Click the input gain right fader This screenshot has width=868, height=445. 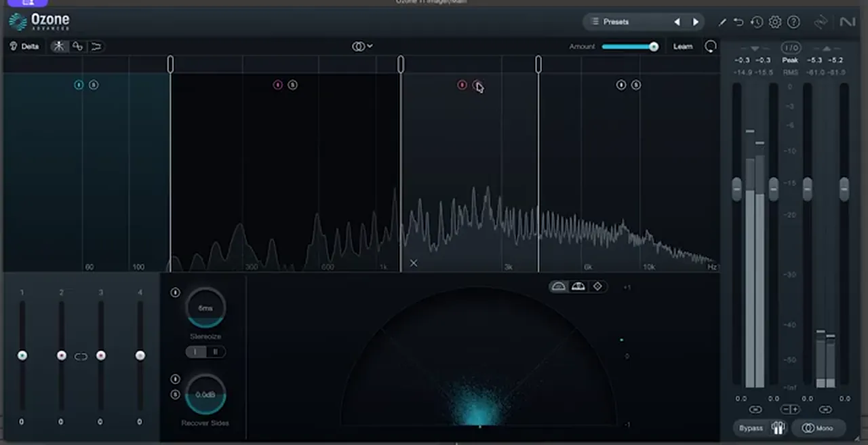tap(774, 189)
